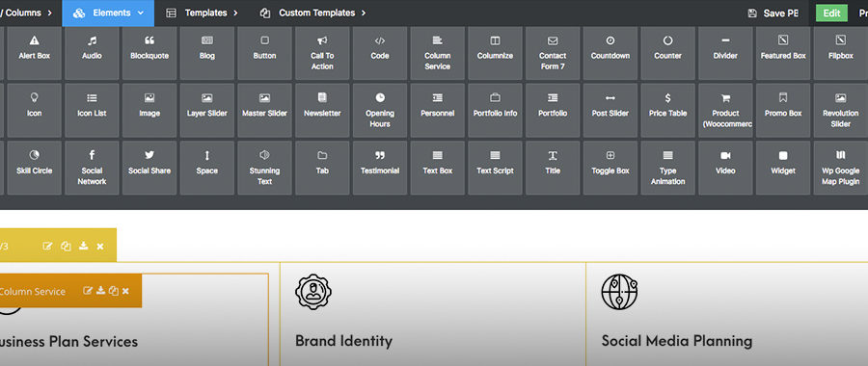
Task: Insert Opening Hours element
Action: pyautogui.click(x=380, y=111)
